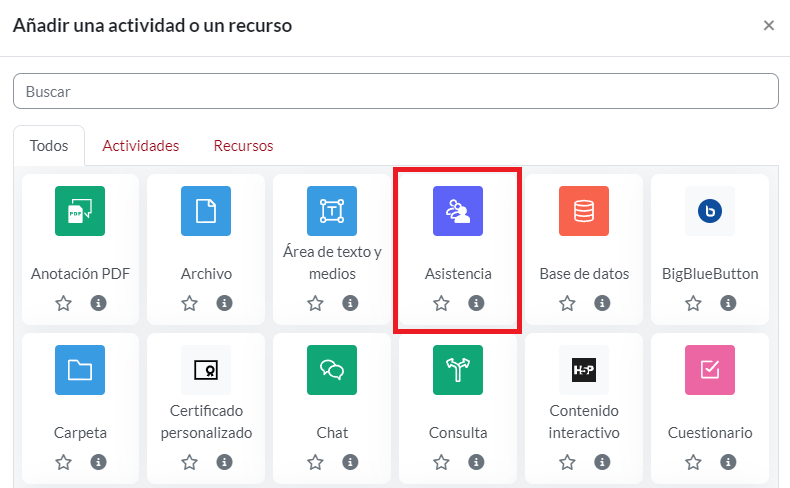The height and width of the screenshot is (488, 790).
Task: Open the Asistencia activity icon
Action: click(x=458, y=211)
